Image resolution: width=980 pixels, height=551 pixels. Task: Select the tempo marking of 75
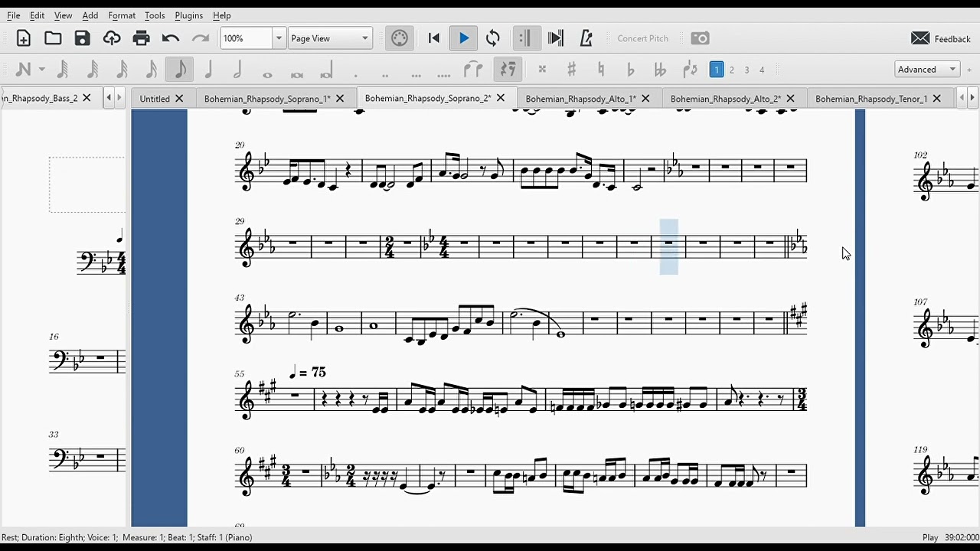click(306, 373)
